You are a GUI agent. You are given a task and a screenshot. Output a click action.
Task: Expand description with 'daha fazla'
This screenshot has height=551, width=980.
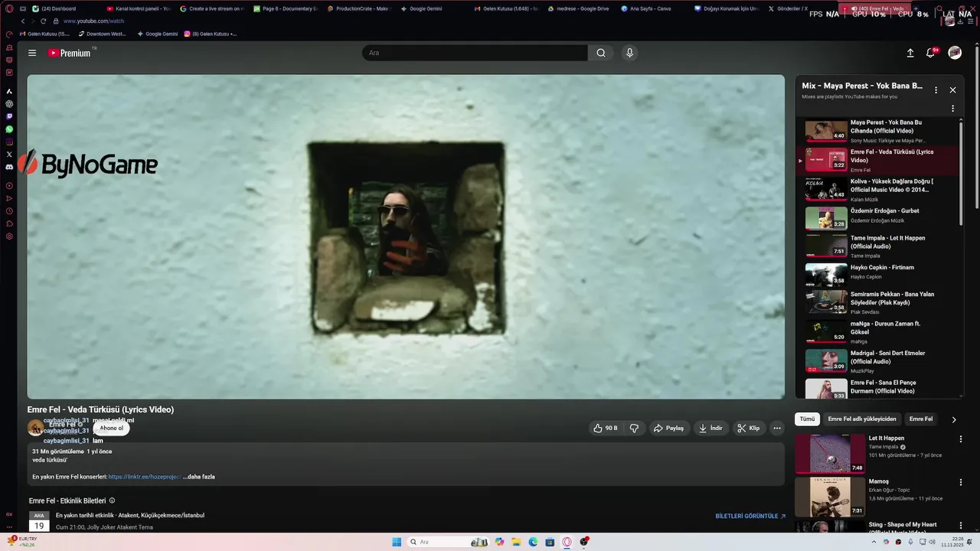point(201,477)
